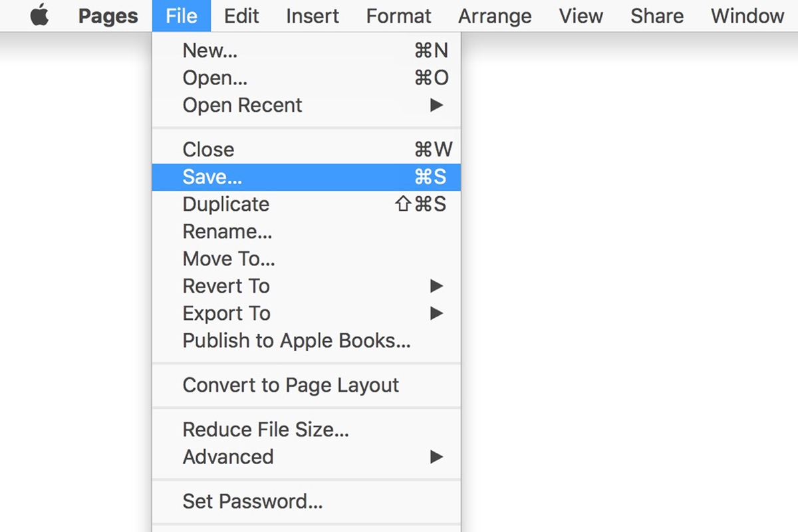Open the Insert menu
The image size is (798, 532).
click(x=313, y=16)
